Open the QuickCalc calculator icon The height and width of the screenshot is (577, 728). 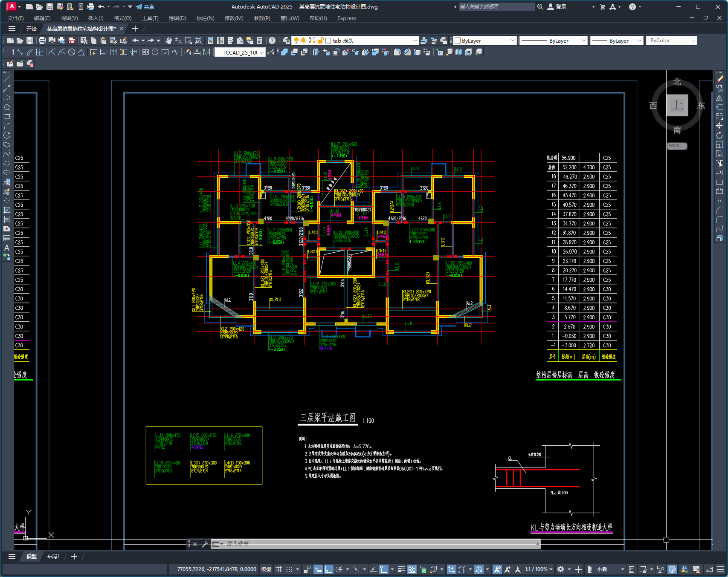(x=260, y=40)
